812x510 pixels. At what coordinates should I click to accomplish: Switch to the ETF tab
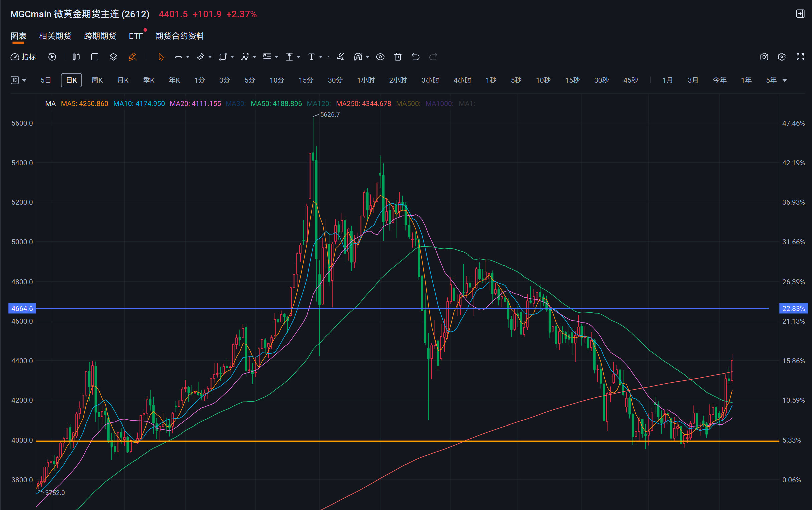(136, 36)
